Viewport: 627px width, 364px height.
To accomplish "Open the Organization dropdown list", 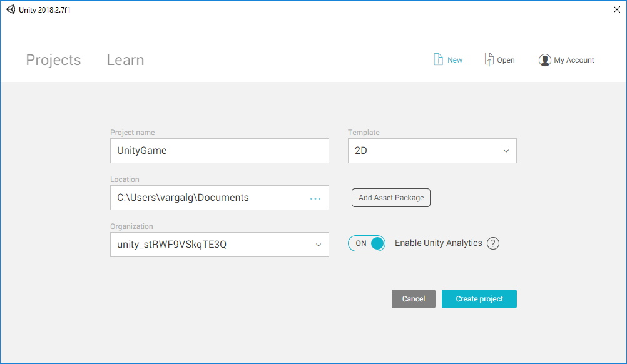I will click(x=220, y=245).
